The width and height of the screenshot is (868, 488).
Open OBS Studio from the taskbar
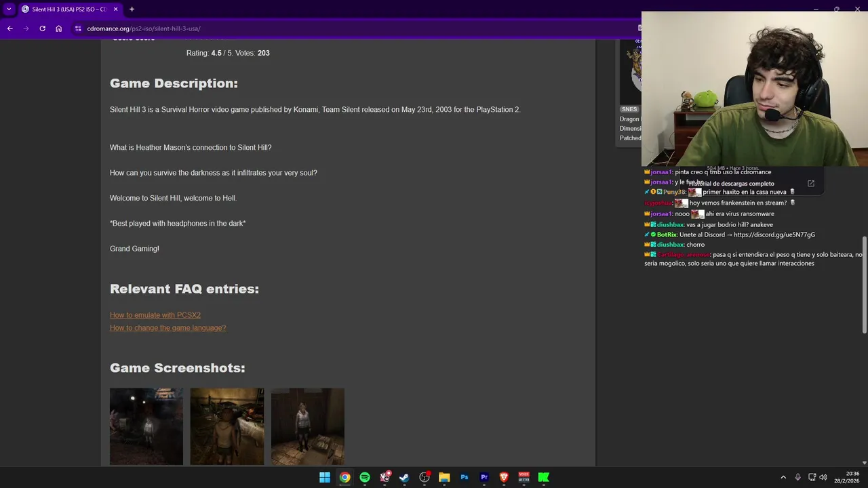(x=425, y=477)
